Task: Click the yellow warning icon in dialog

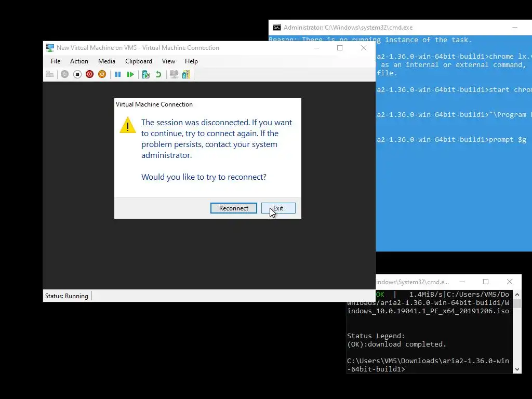Action: pos(128,125)
